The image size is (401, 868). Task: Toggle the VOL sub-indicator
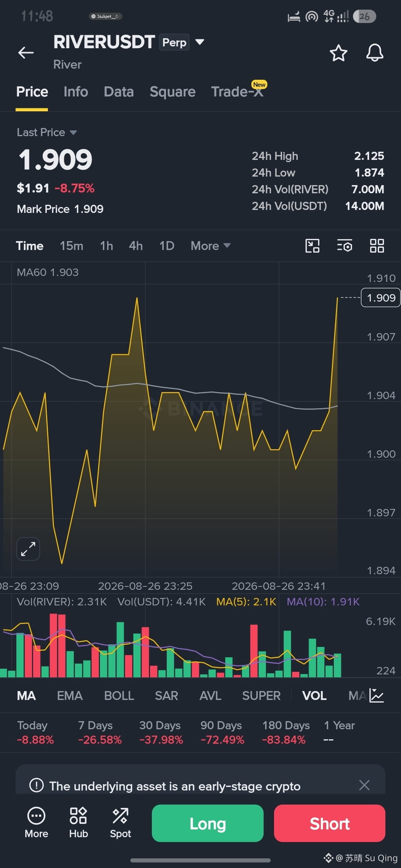point(314,696)
